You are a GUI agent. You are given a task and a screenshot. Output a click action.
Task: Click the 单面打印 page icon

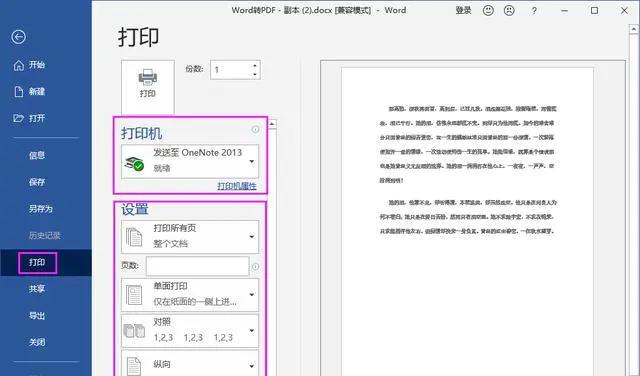tap(134, 295)
